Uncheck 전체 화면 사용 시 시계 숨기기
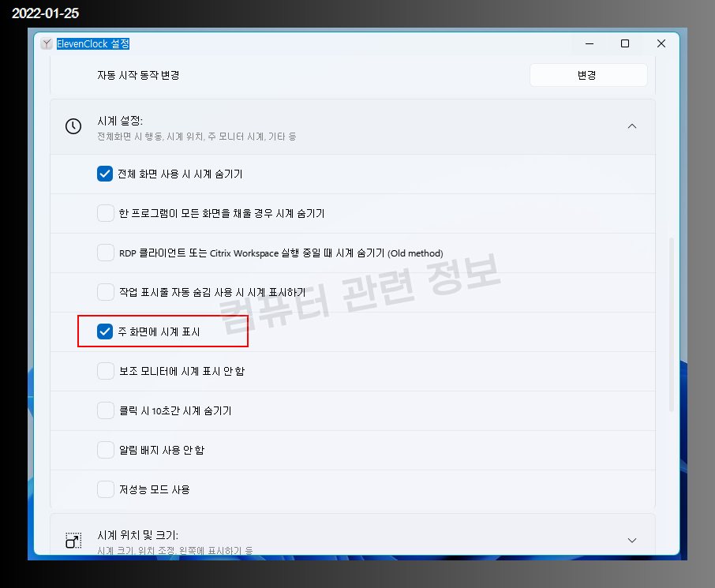The height and width of the screenshot is (588, 715). point(105,174)
